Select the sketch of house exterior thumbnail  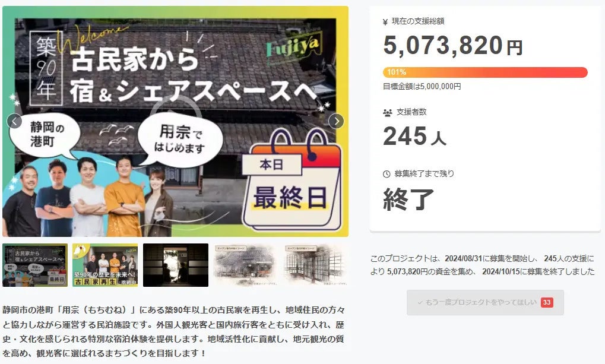[x=246, y=265]
